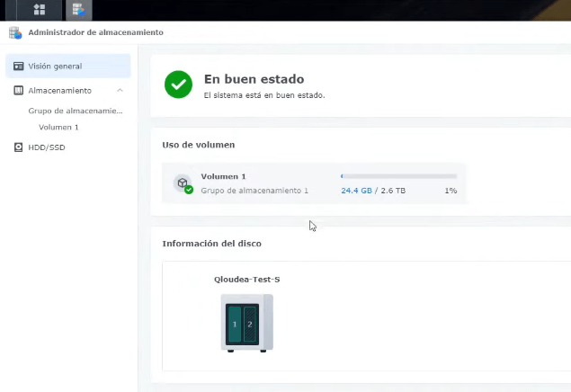
Task: Click the 2.6 TB capacity value
Action: pos(393,191)
